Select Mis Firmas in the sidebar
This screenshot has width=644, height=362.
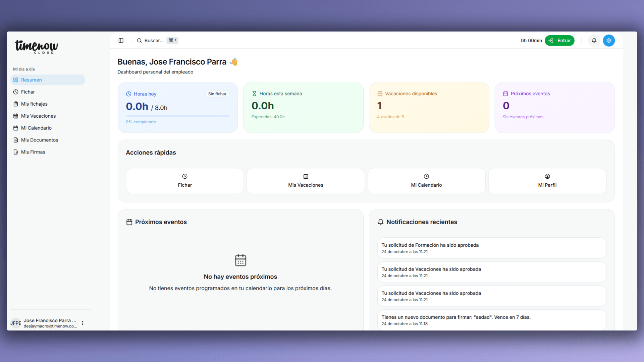tap(33, 152)
